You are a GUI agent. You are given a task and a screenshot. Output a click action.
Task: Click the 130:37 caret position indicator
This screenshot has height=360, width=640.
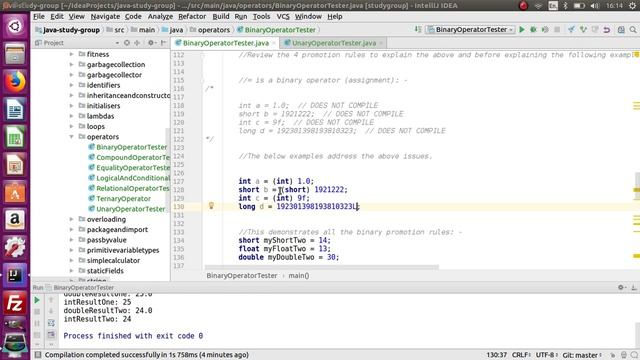tap(497, 355)
